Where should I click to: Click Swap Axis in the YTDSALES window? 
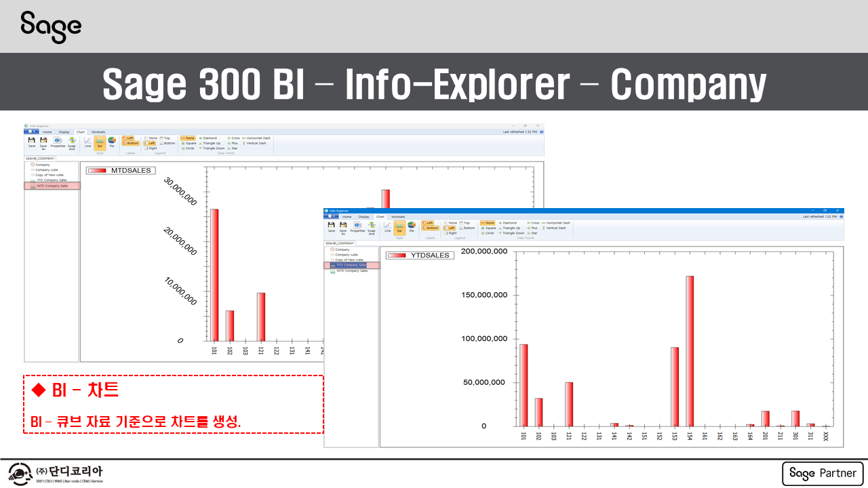click(x=372, y=228)
